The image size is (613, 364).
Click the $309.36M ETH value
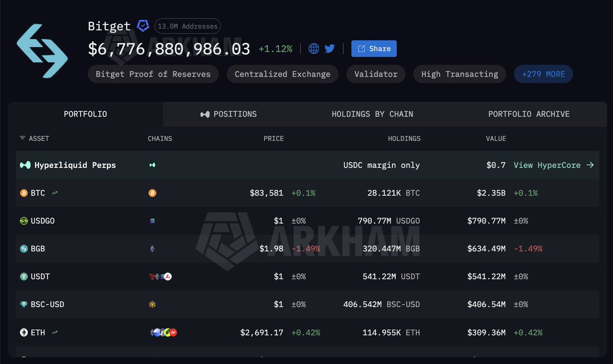pos(486,332)
